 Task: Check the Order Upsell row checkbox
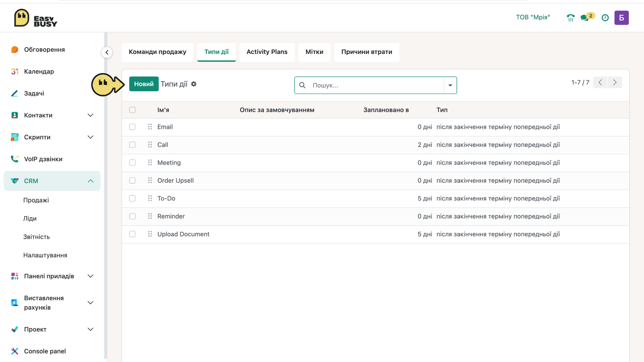click(132, 180)
